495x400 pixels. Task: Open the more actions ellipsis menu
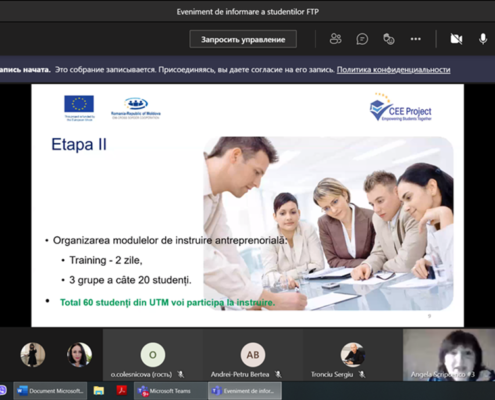pos(415,39)
